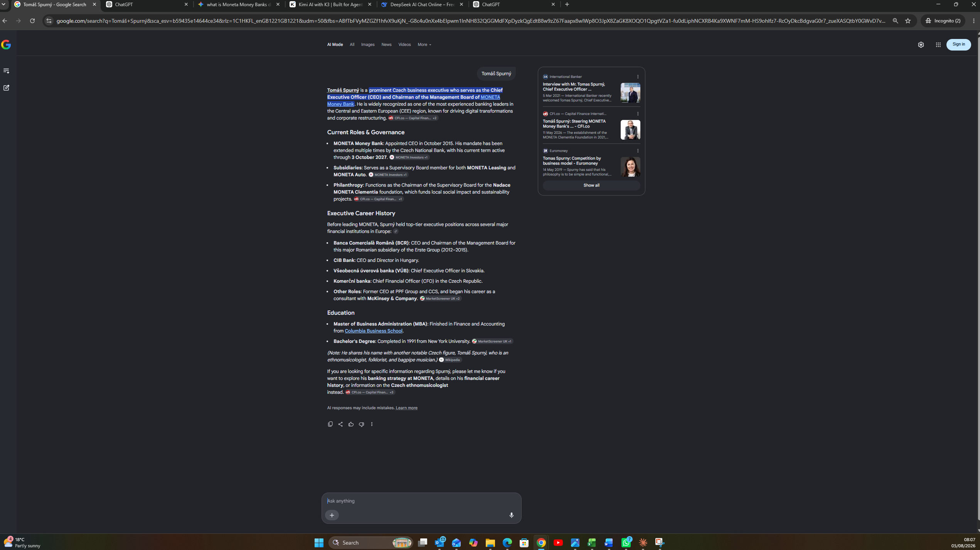Click the Windows taskbar Search box
Viewport: 980px width, 550px height.
(370, 543)
